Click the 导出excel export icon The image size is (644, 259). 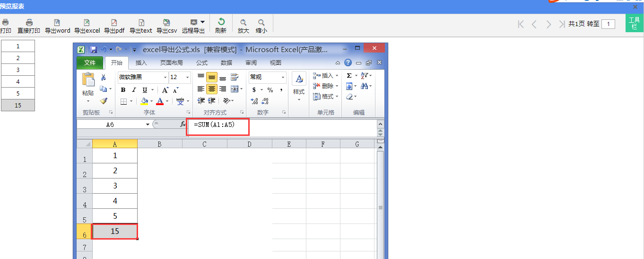tap(87, 23)
